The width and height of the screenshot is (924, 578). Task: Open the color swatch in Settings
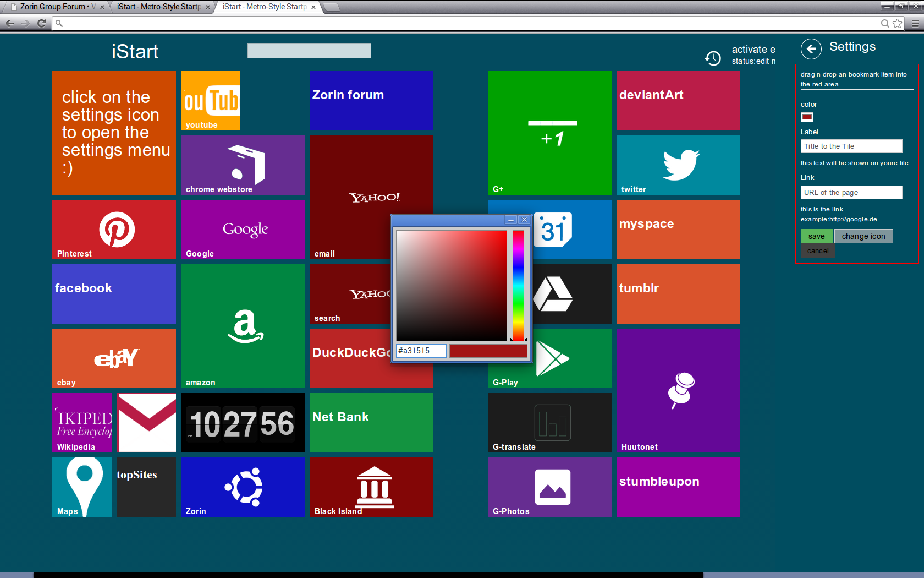point(807,117)
